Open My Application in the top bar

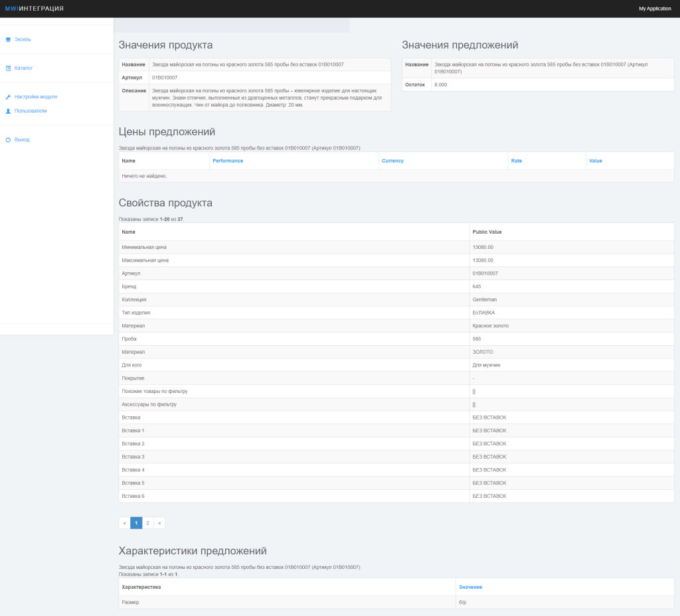point(655,9)
